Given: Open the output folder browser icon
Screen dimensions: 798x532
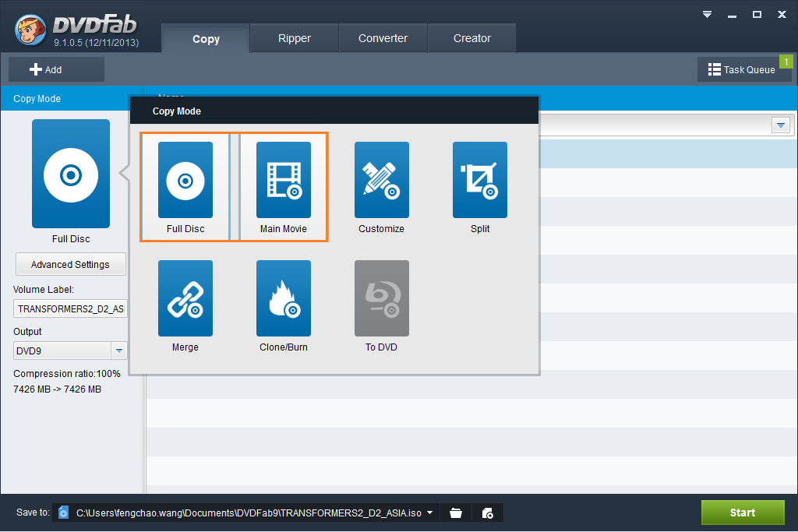Looking at the screenshot, I should click(x=456, y=513).
